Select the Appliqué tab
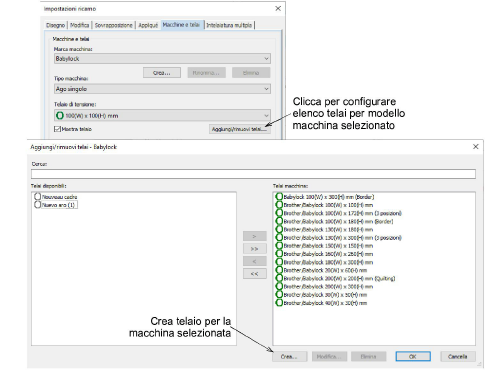 [148, 25]
